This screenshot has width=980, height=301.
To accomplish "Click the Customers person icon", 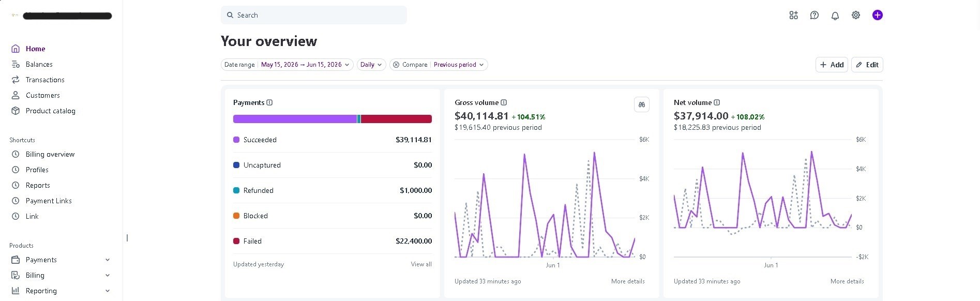I will [x=16, y=95].
